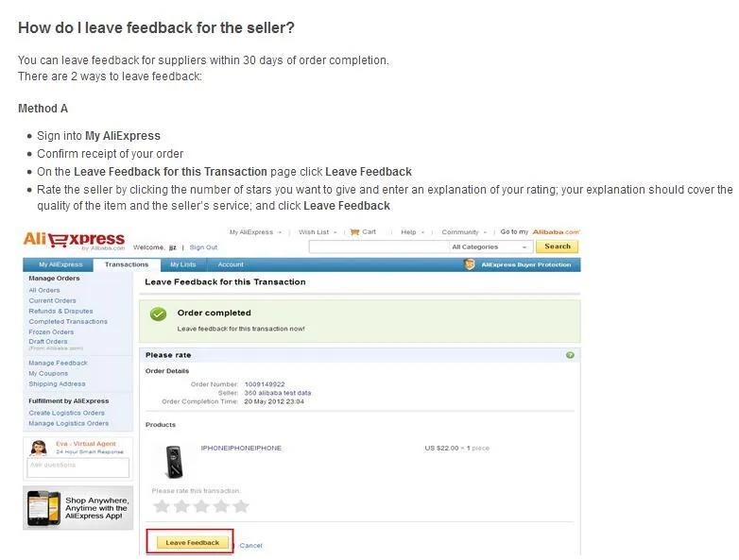
Task: Give a three-star rating
Action: (x=201, y=506)
